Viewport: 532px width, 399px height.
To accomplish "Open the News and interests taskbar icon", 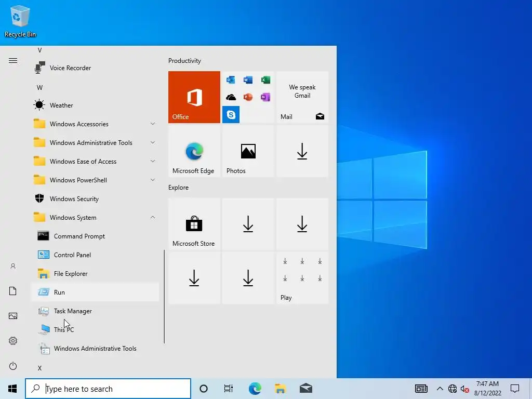I will 421,389.
